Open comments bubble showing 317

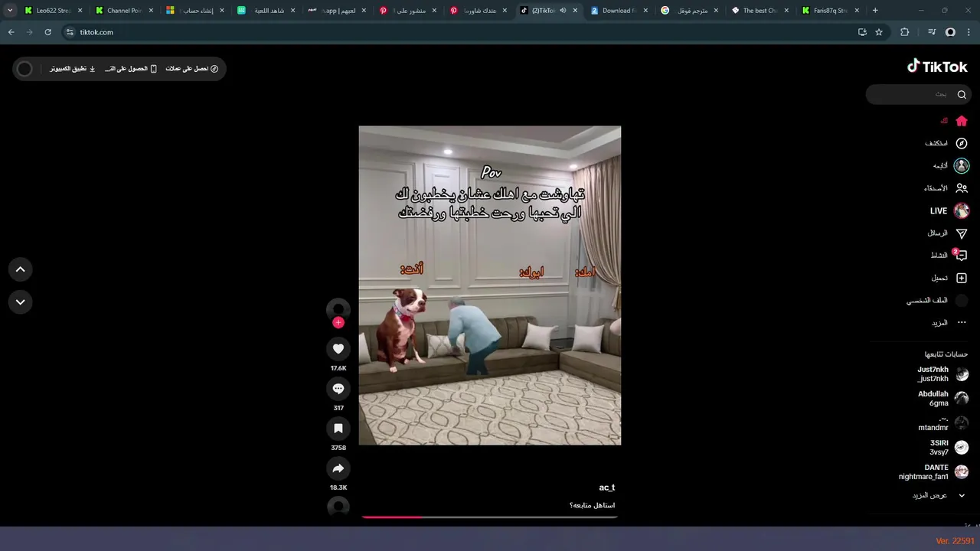click(338, 389)
